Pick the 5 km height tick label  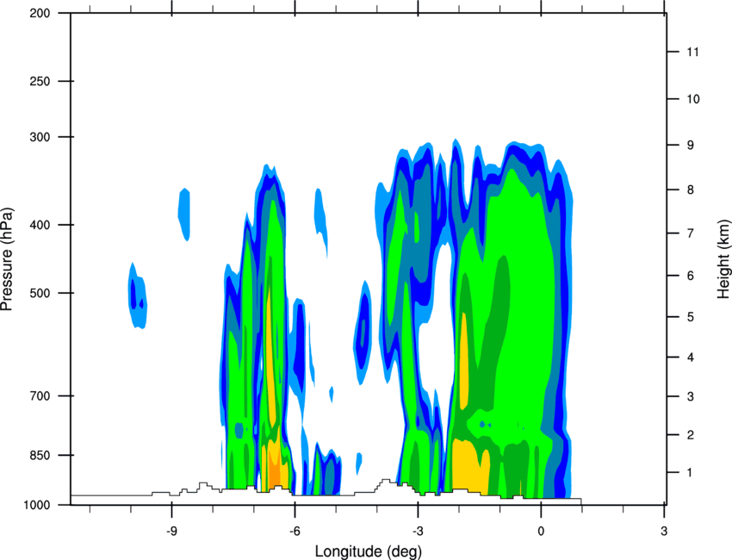click(691, 317)
